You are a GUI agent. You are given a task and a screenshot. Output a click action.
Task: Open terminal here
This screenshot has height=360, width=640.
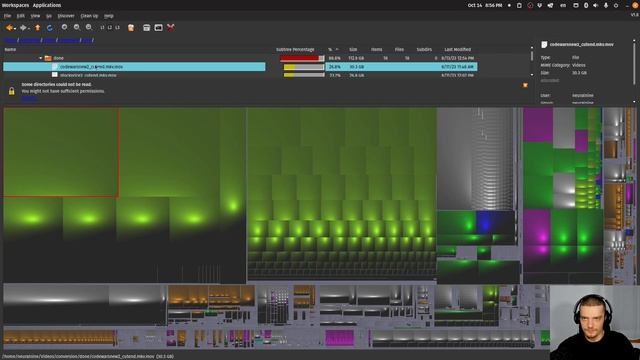[x=158, y=28]
